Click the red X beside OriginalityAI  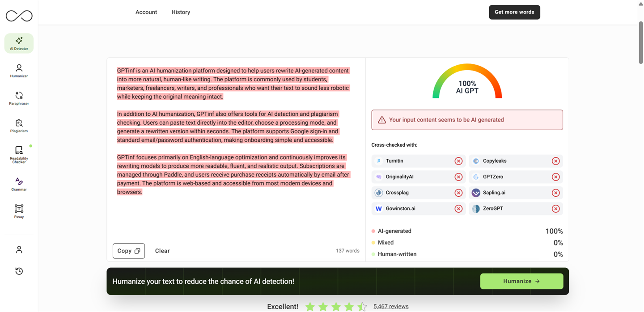pyautogui.click(x=458, y=177)
